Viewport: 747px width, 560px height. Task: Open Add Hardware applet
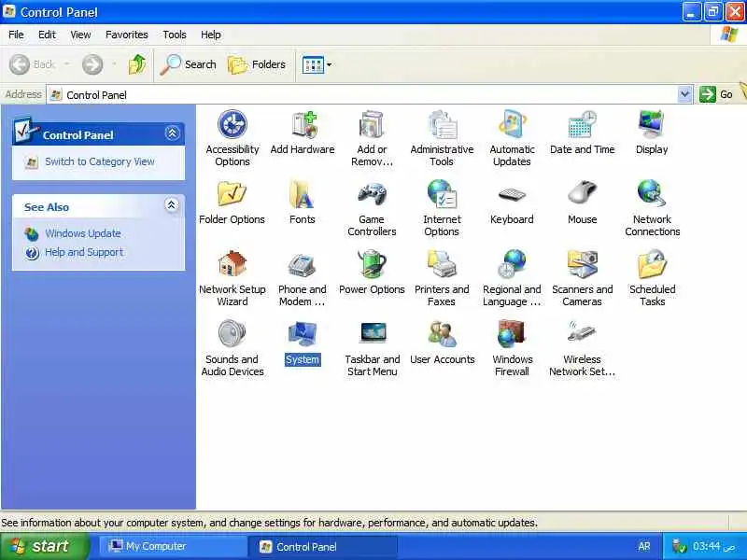tap(303, 133)
